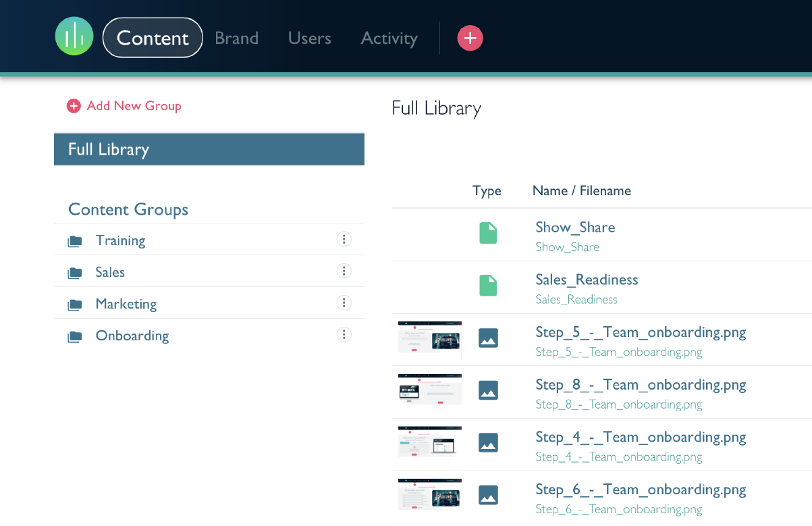Click the Training folder icon
Screen dimensions: 812x526
tap(75, 241)
